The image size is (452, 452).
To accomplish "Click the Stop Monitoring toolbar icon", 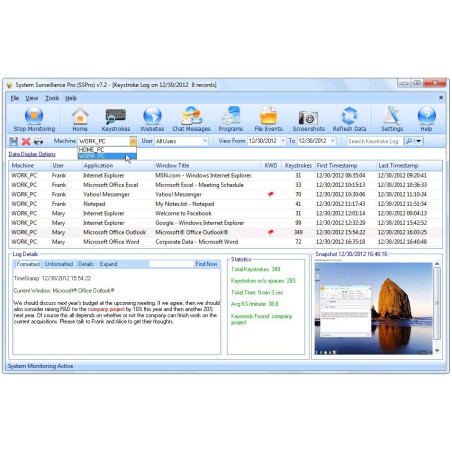I will click(34, 119).
